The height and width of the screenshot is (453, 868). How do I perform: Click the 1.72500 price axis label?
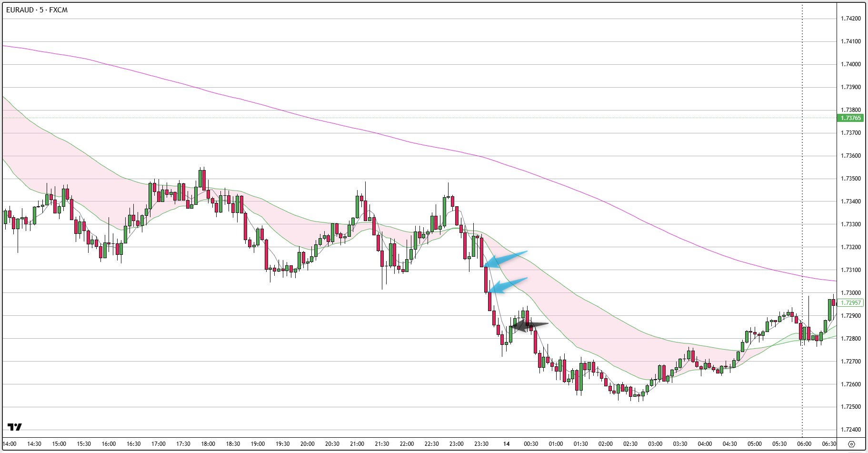tap(850, 407)
